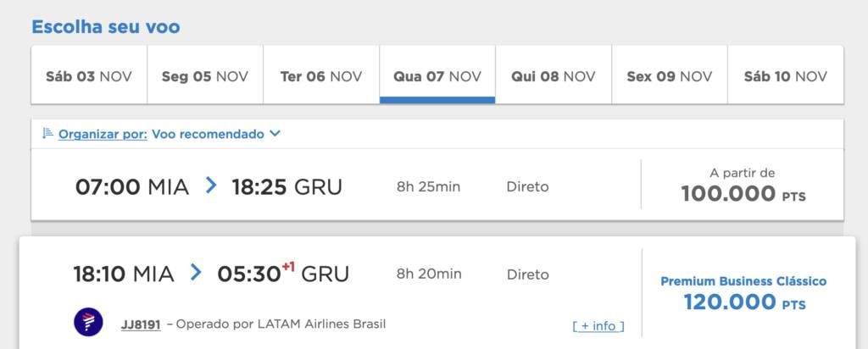The height and width of the screenshot is (349, 868).
Task: Select the Qua 07 NOV tab
Action: coord(437,75)
